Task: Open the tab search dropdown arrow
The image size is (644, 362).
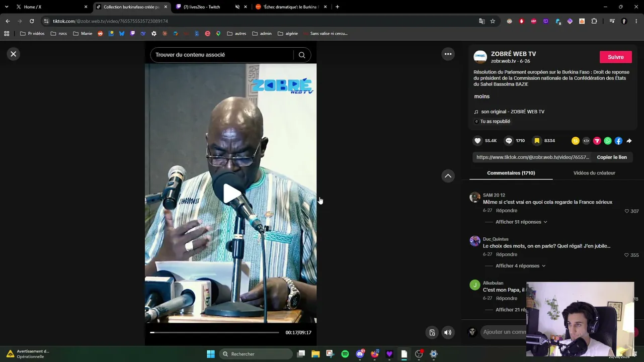Action: pos(7,7)
